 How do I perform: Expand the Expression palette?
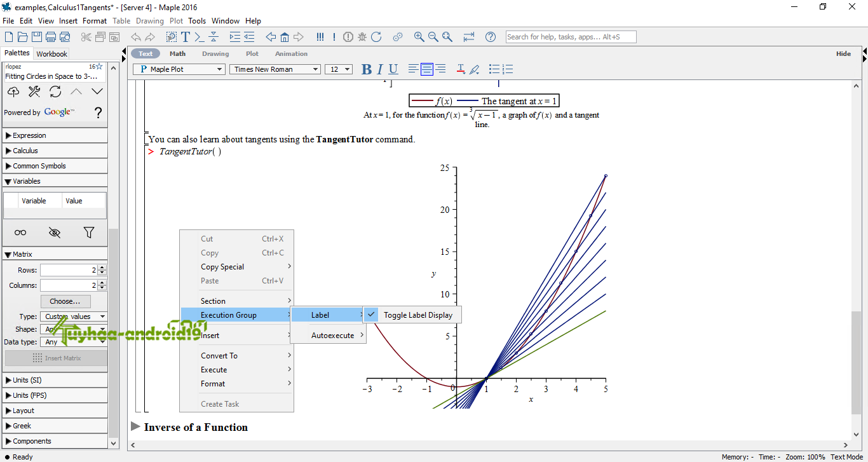[55, 135]
